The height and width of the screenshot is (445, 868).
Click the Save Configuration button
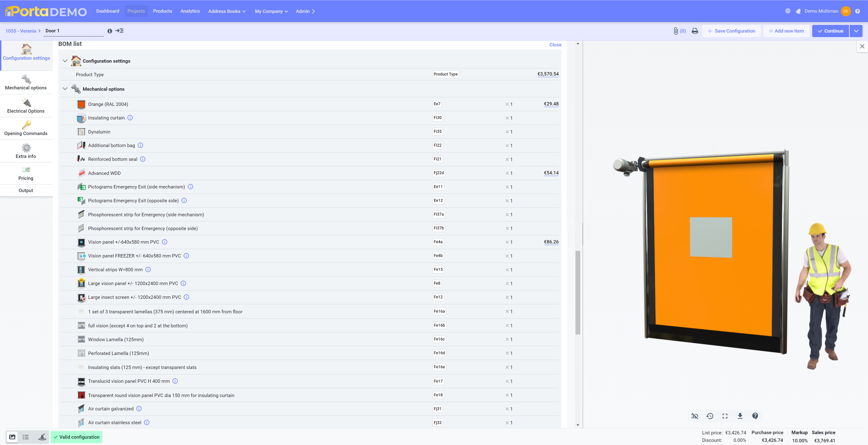[731, 31]
